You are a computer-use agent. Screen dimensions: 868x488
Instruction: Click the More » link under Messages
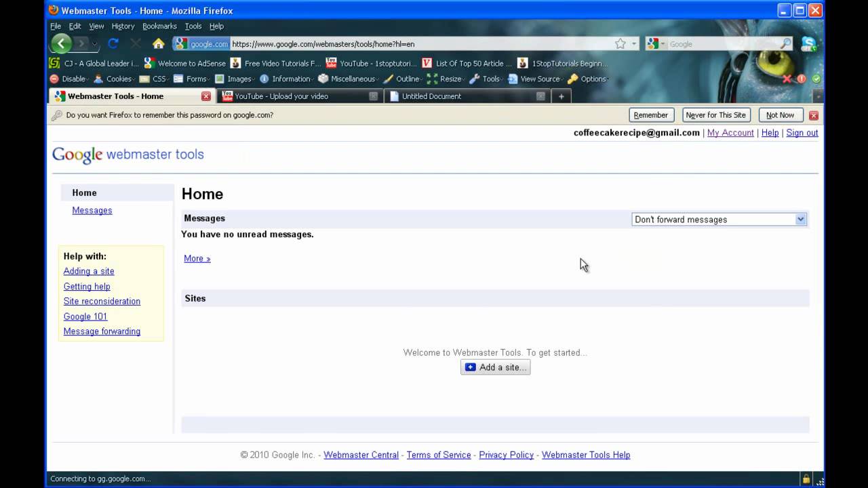(197, 258)
